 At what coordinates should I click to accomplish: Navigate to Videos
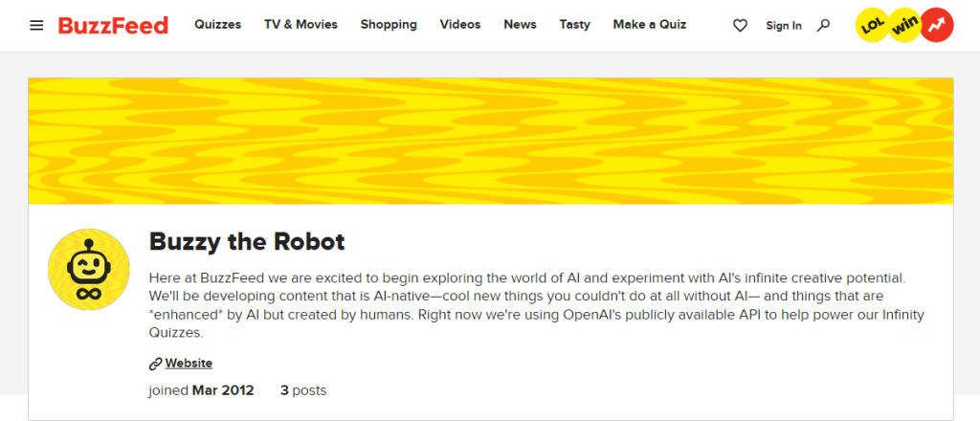click(x=460, y=24)
